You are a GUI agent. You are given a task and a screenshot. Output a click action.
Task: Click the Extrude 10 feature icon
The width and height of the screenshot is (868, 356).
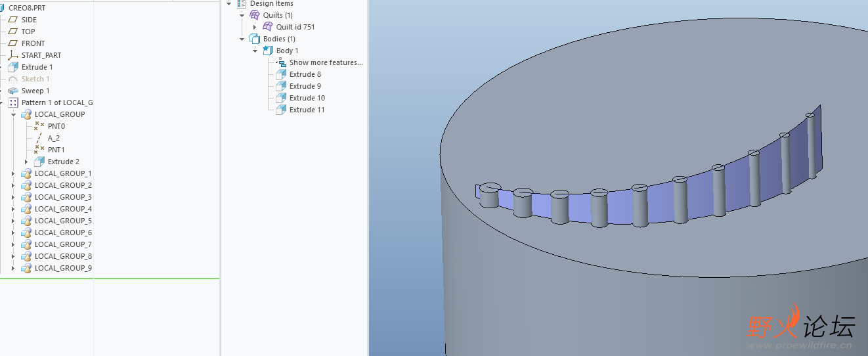(x=281, y=98)
